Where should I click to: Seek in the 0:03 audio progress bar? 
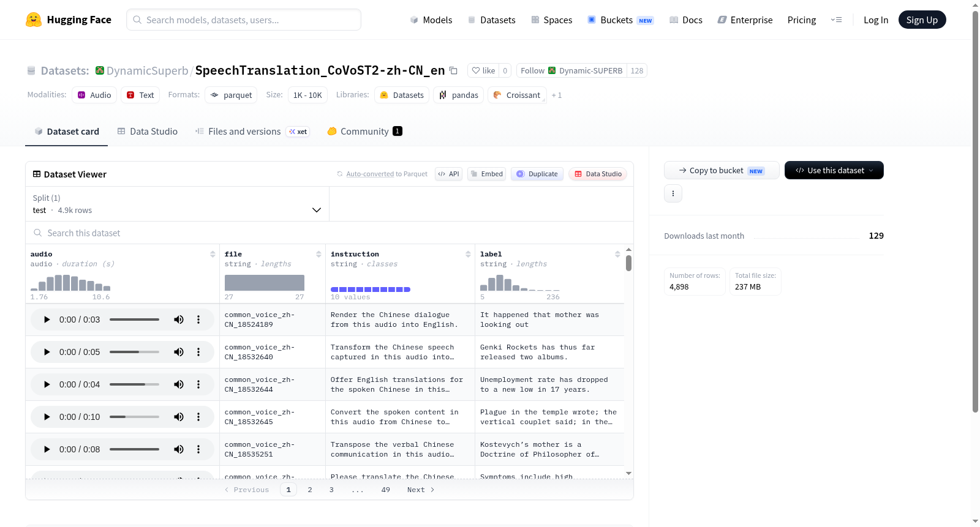[134, 320]
